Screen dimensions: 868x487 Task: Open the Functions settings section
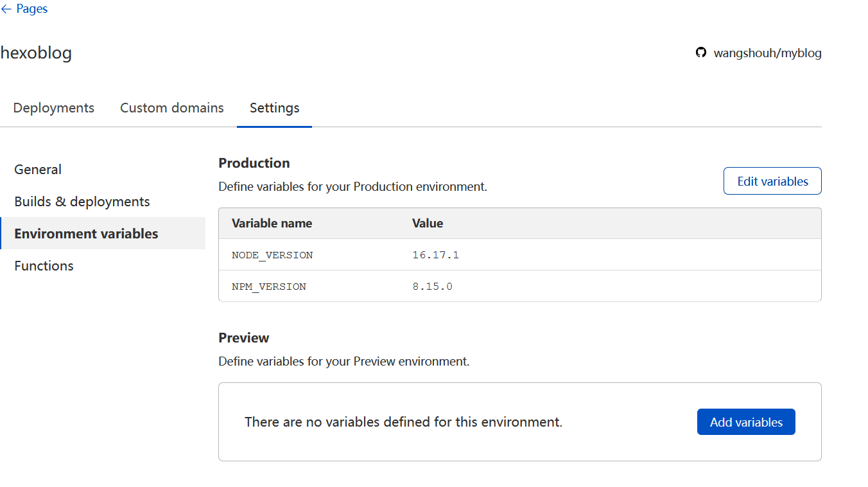(43, 265)
